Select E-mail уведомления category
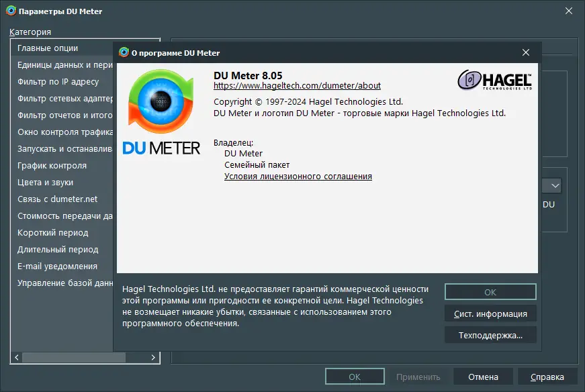 click(62, 266)
